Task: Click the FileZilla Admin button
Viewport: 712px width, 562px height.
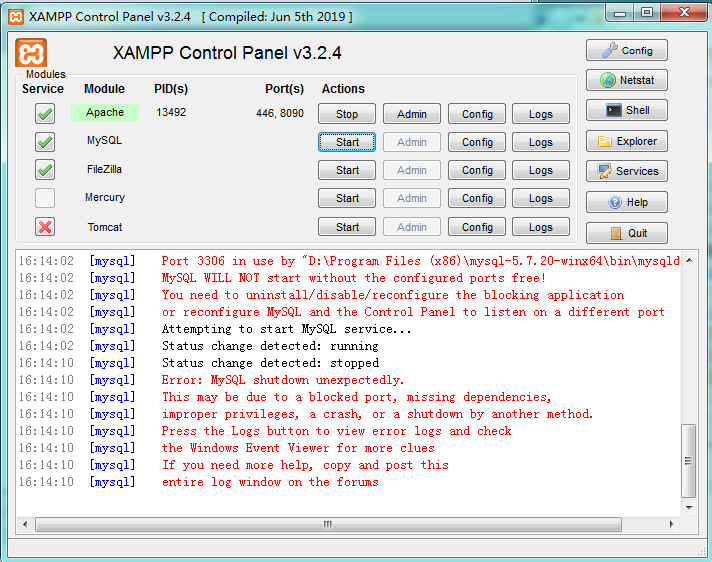Action: tap(412, 170)
